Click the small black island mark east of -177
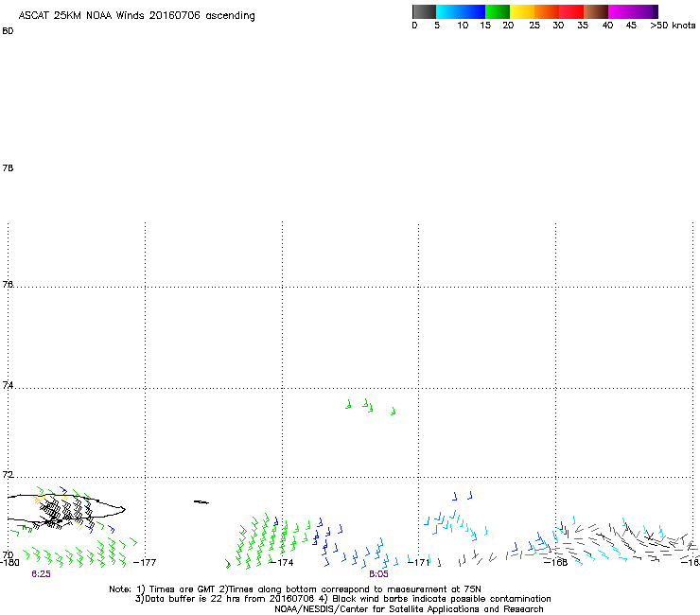Image resolution: width=700 pixels, height=615 pixels. click(x=201, y=502)
